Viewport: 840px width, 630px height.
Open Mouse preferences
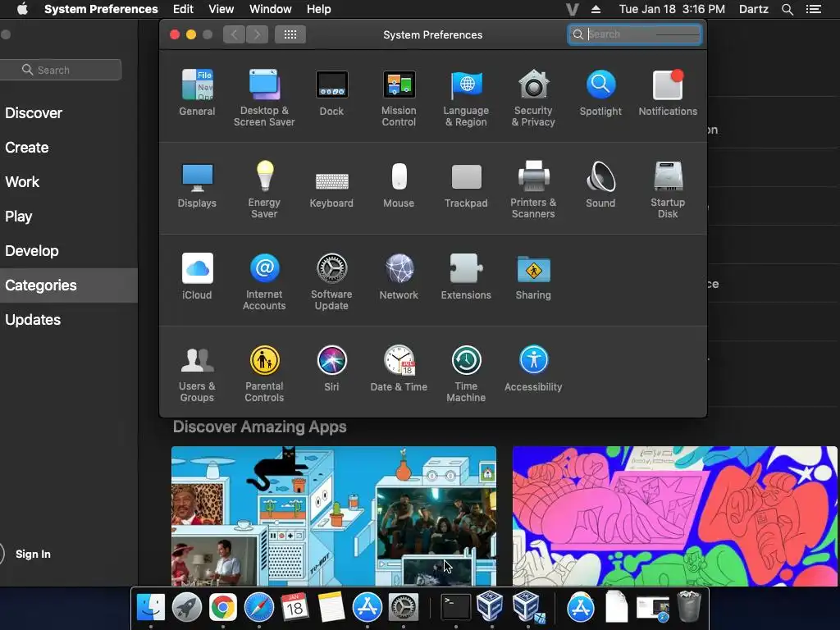[x=399, y=185]
